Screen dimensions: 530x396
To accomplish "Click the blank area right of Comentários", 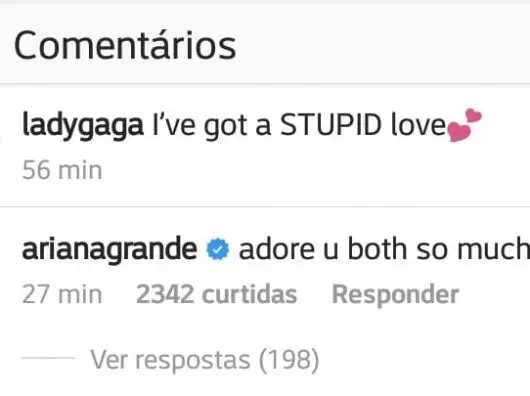I will (x=382, y=46).
